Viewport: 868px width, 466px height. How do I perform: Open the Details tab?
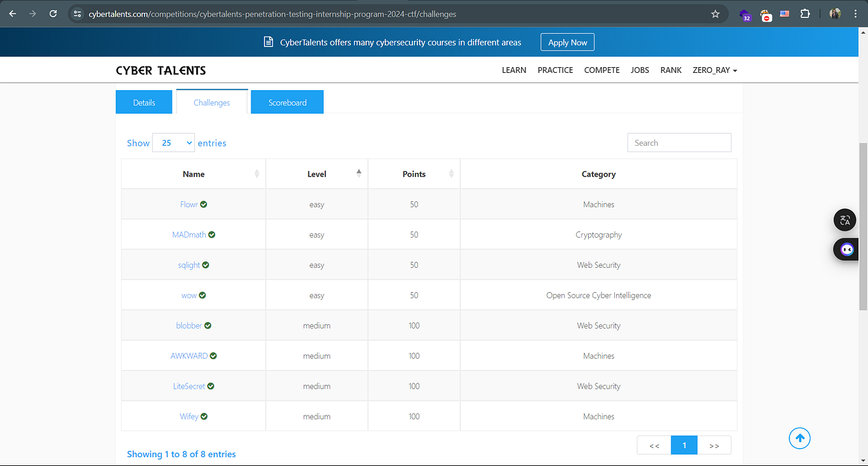pyautogui.click(x=144, y=102)
